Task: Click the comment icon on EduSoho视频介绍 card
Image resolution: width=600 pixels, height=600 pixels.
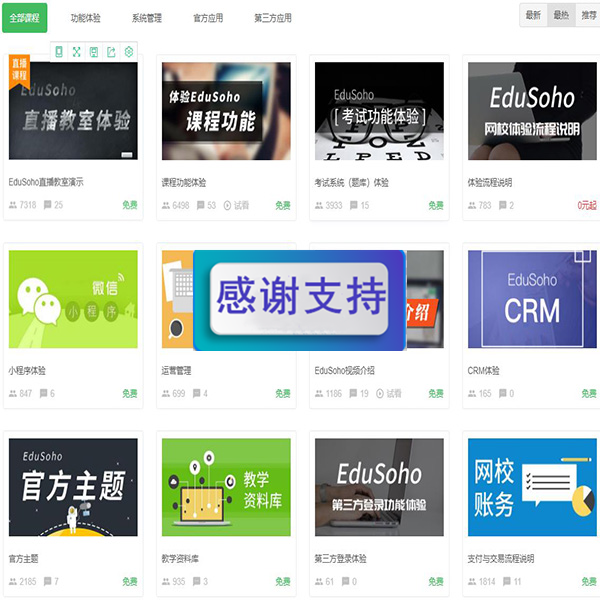Action: click(x=353, y=393)
